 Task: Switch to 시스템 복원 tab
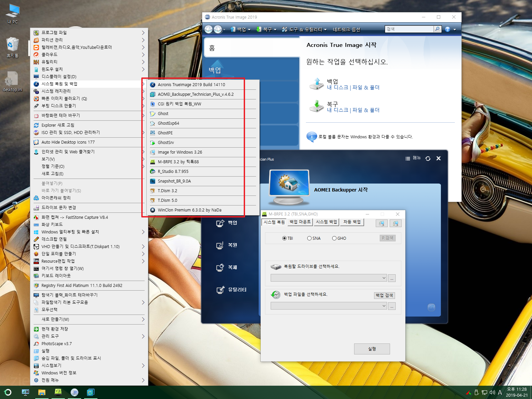tap(274, 222)
